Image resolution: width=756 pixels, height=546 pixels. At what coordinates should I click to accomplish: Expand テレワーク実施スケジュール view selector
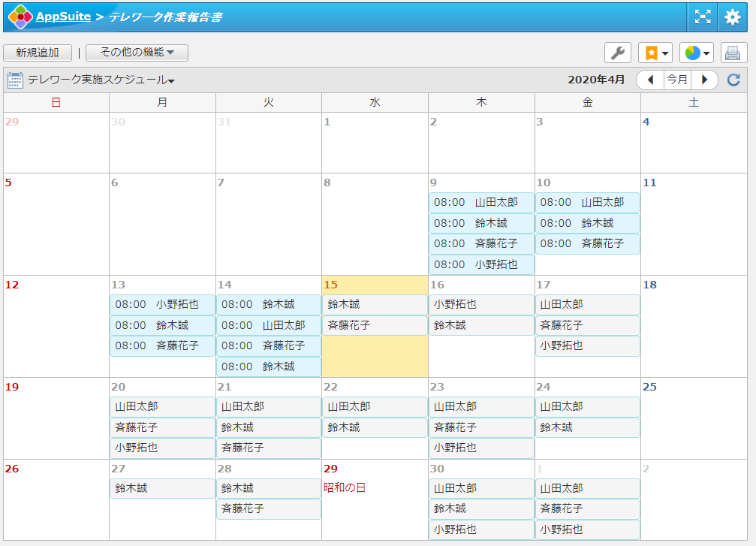click(101, 80)
